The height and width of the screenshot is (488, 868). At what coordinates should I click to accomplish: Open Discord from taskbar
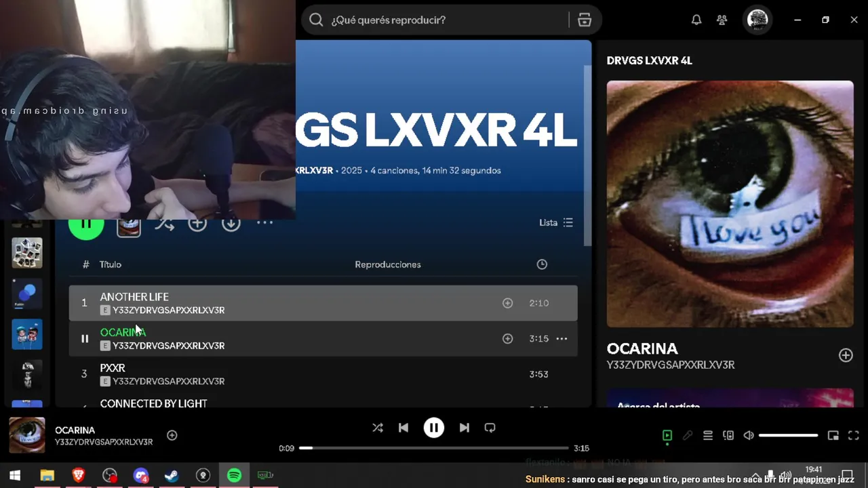140,475
